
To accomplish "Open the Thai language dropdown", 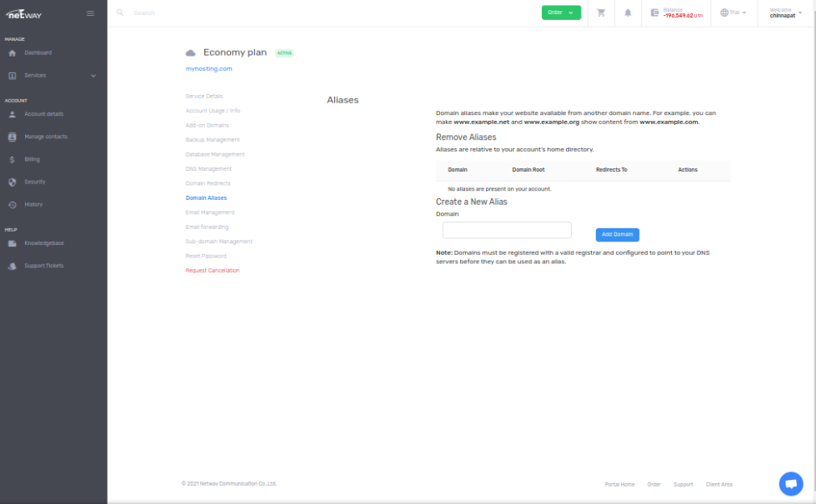I will click(x=733, y=12).
